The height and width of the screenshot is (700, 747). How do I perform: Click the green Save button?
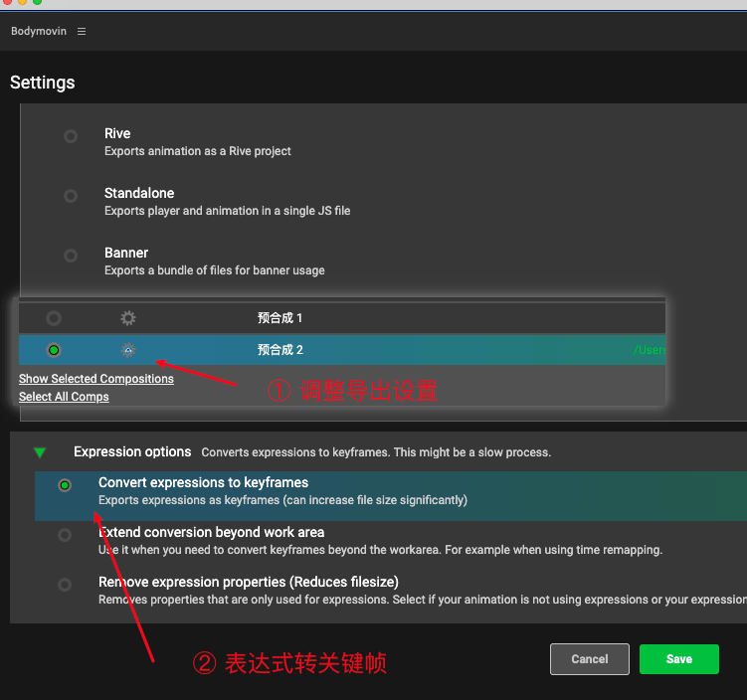tap(679, 659)
